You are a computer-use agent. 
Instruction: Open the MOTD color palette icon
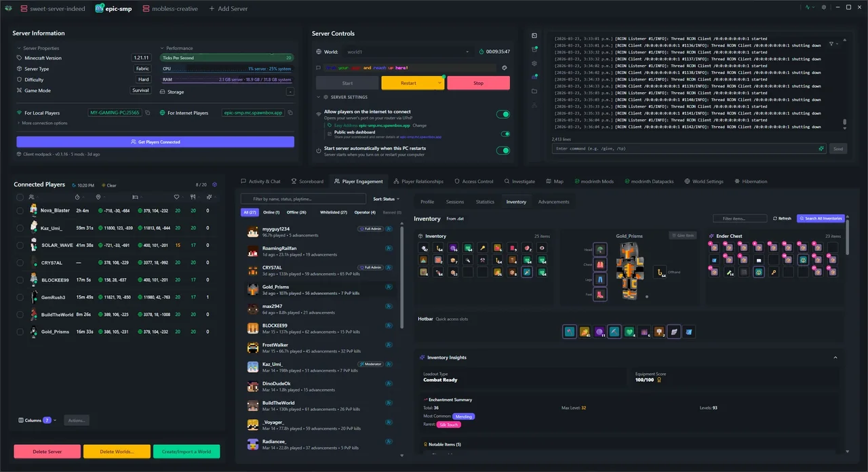point(505,68)
